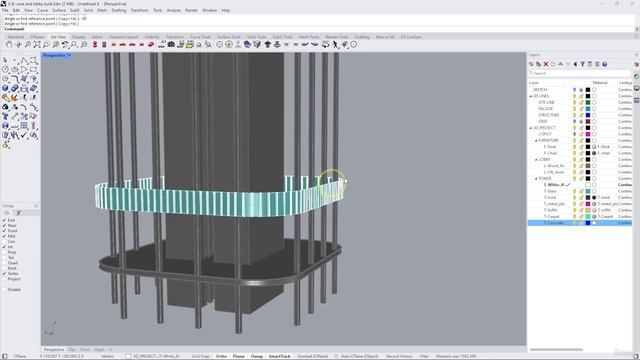
Task: Toggle Record History in status bar
Action: 399,356
